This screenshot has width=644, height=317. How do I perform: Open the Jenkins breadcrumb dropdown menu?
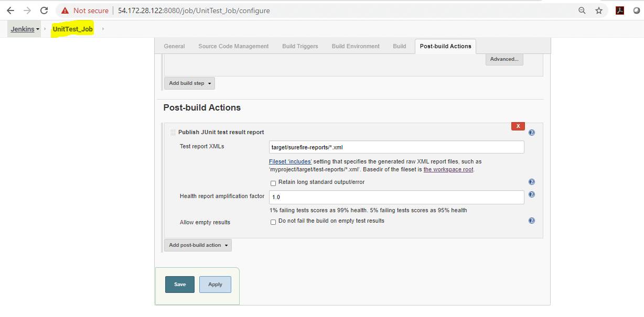(38, 29)
